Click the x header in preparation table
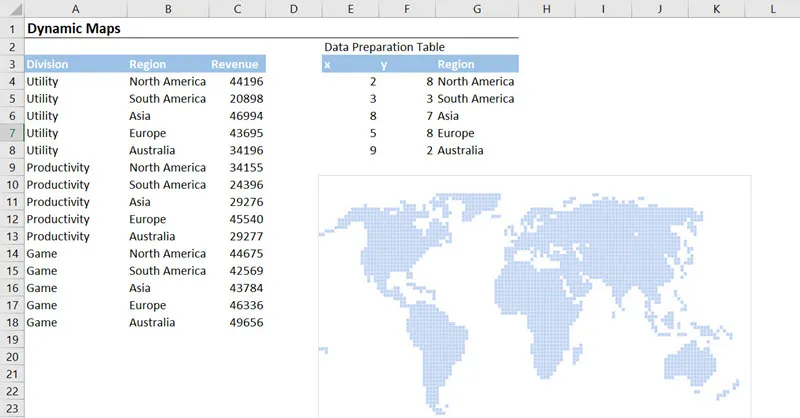This screenshot has height=418, width=800. (328, 64)
